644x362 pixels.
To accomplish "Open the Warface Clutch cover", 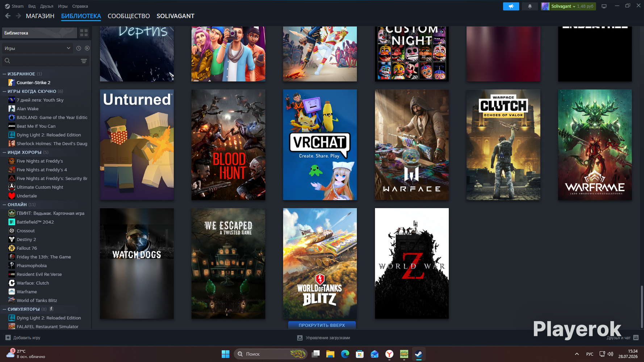I will (x=503, y=145).
